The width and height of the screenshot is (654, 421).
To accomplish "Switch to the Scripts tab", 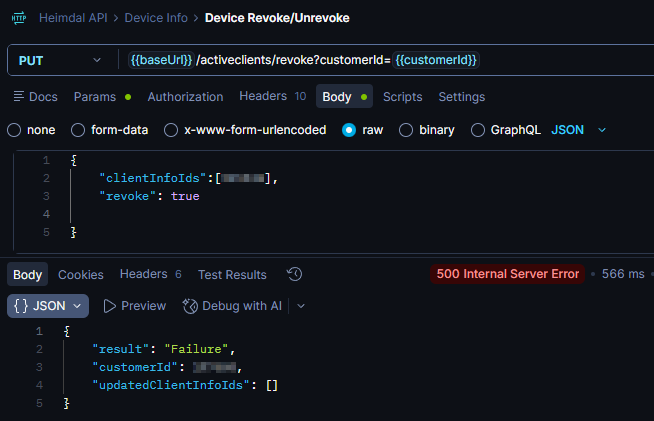I will point(402,97).
